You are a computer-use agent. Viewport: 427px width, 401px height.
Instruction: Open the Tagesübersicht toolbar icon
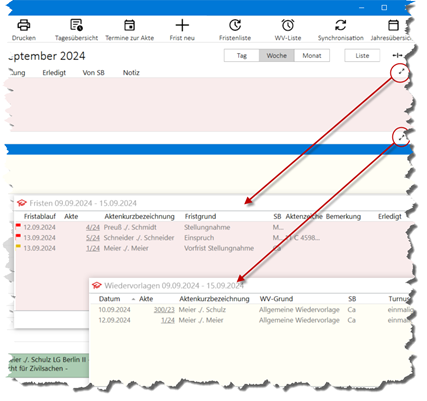76,25
